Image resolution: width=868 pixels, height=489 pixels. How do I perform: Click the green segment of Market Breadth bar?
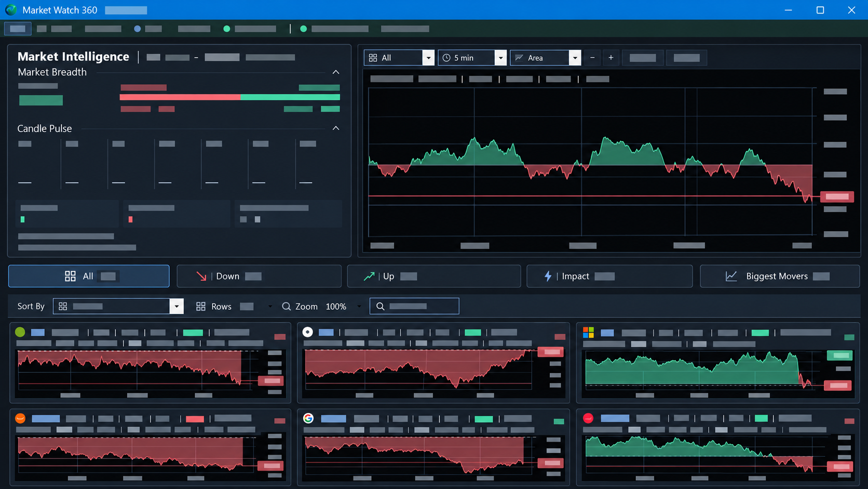[290, 97]
